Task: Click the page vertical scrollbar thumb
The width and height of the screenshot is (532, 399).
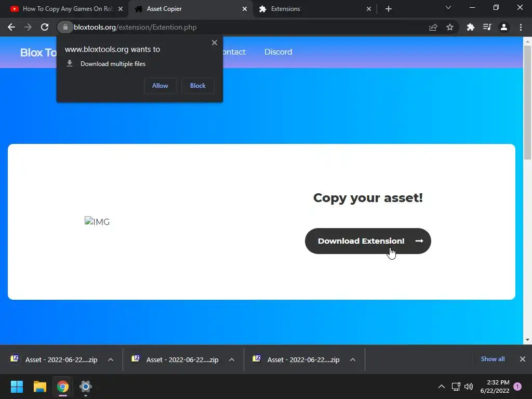Action: coord(527,102)
